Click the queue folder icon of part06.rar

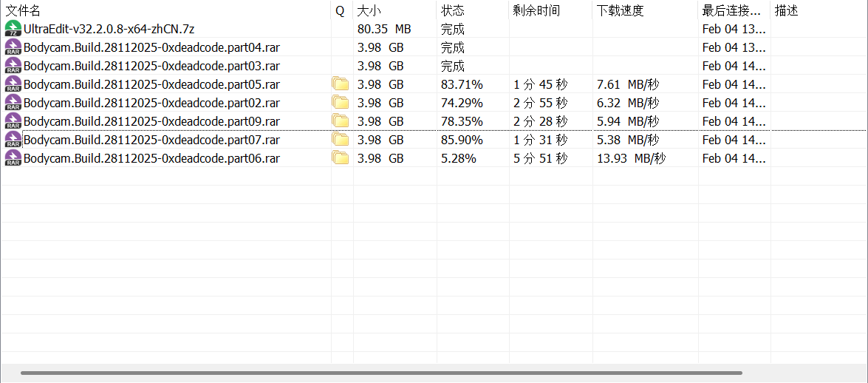(x=341, y=158)
